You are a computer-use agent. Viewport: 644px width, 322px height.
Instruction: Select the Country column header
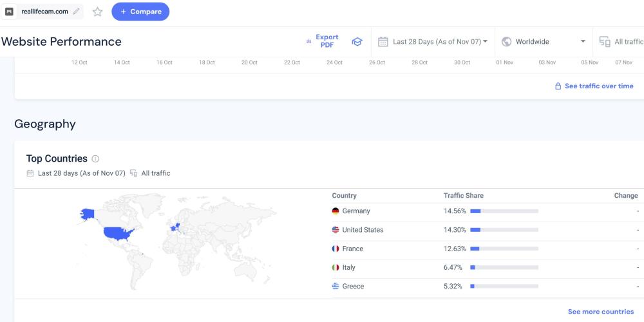pyautogui.click(x=344, y=196)
